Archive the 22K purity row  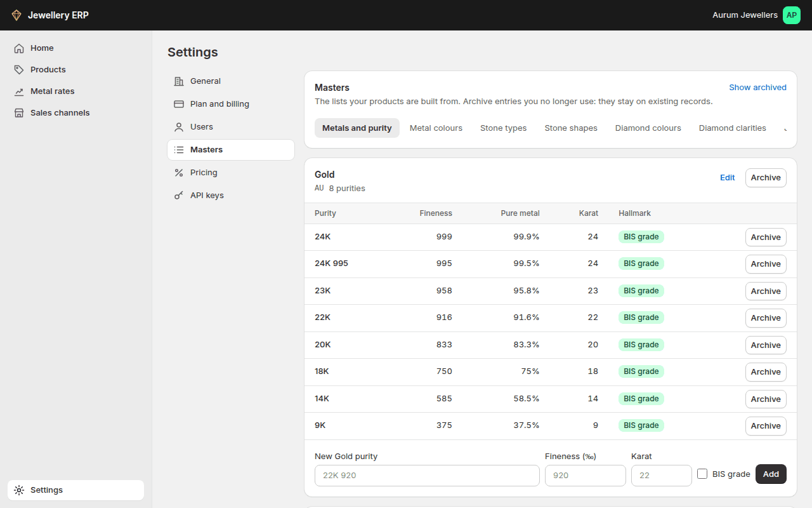[766, 318]
